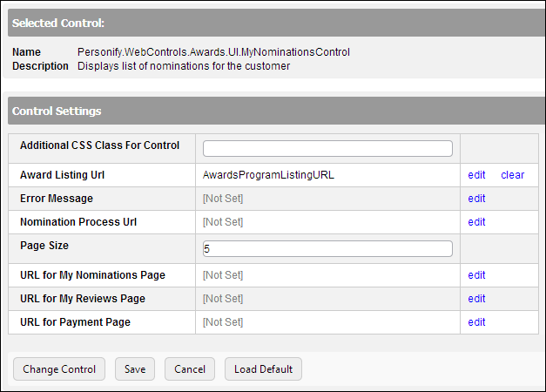
Task: Click the Additional CSS Class For Control field
Action: pos(327,148)
